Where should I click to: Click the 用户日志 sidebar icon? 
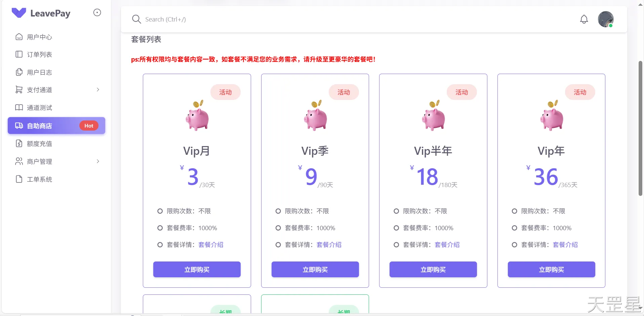[x=19, y=72]
